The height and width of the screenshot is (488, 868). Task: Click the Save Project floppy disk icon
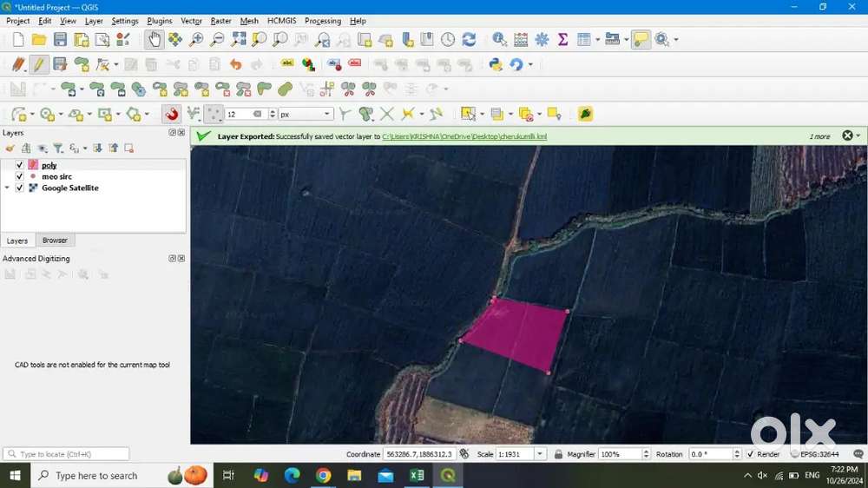tap(60, 39)
